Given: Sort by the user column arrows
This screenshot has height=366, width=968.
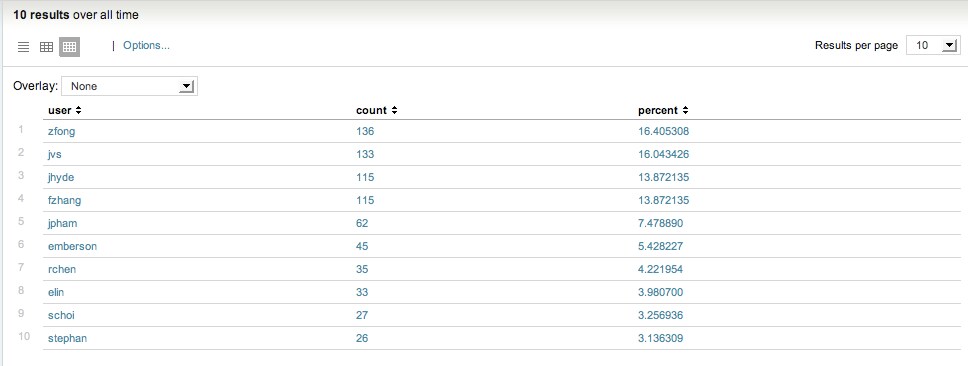Looking at the screenshot, I should pos(78,110).
